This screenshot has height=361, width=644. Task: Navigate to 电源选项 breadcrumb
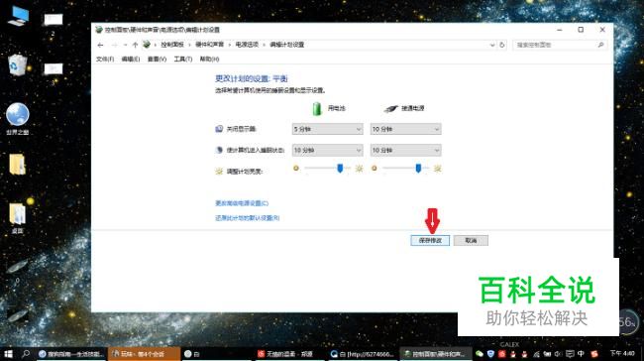pyautogui.click(x=247, y=45)
